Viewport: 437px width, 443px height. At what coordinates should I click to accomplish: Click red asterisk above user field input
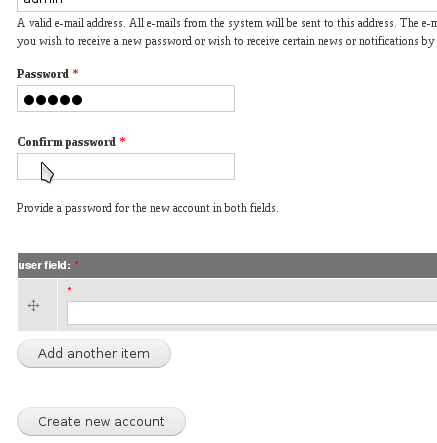(69, 289)
